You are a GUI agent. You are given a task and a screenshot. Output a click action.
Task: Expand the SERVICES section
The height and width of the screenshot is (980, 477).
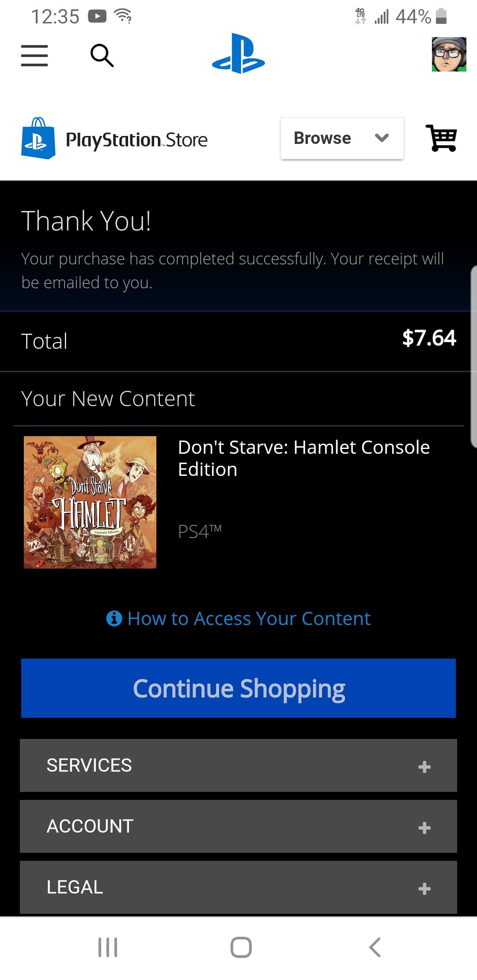pyautogui.click(x=238, y=765)
